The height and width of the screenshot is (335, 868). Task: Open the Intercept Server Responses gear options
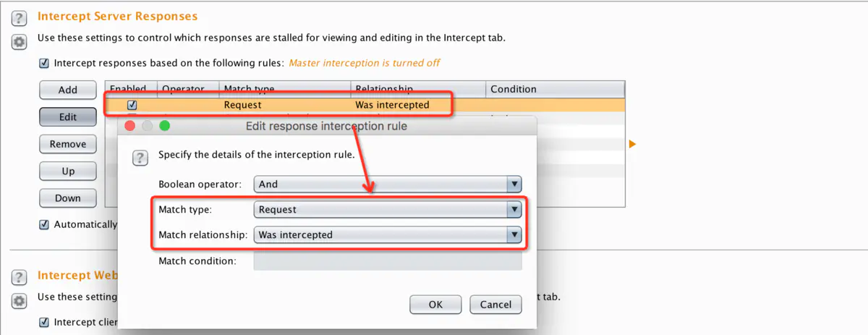point(19,42)
